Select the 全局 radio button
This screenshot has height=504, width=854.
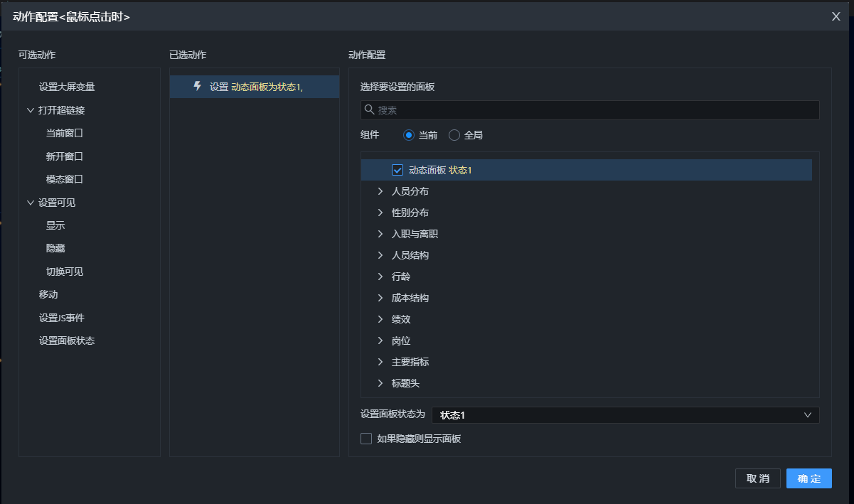pos(454,135)
